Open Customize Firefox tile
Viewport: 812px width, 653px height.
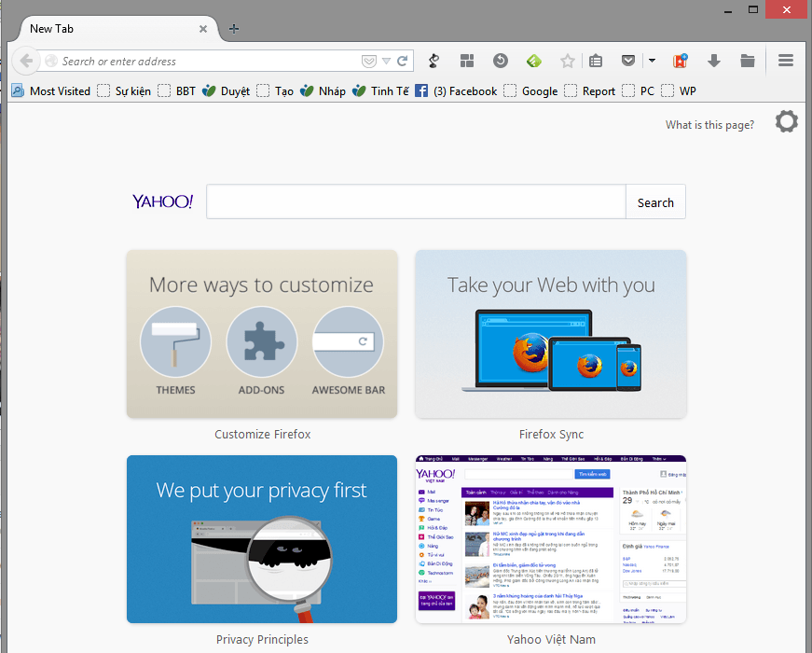(x=262, y=334)
